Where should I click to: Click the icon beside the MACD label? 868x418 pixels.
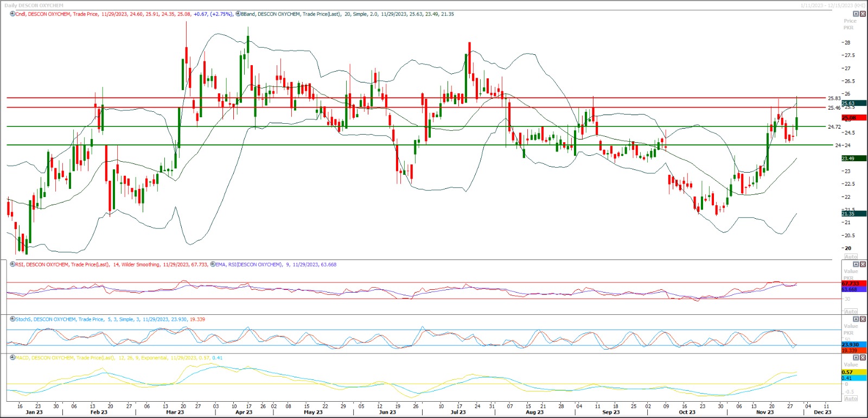12,358
